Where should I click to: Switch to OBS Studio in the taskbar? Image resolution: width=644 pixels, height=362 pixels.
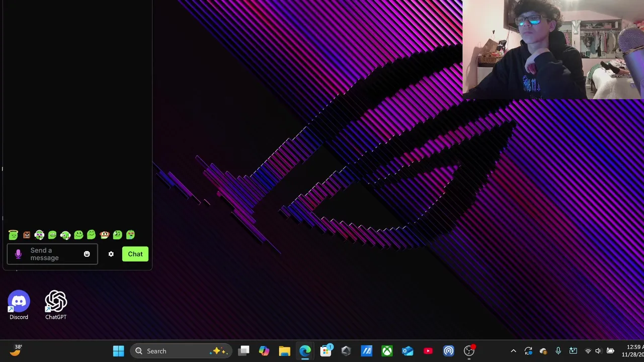point(469,351)
